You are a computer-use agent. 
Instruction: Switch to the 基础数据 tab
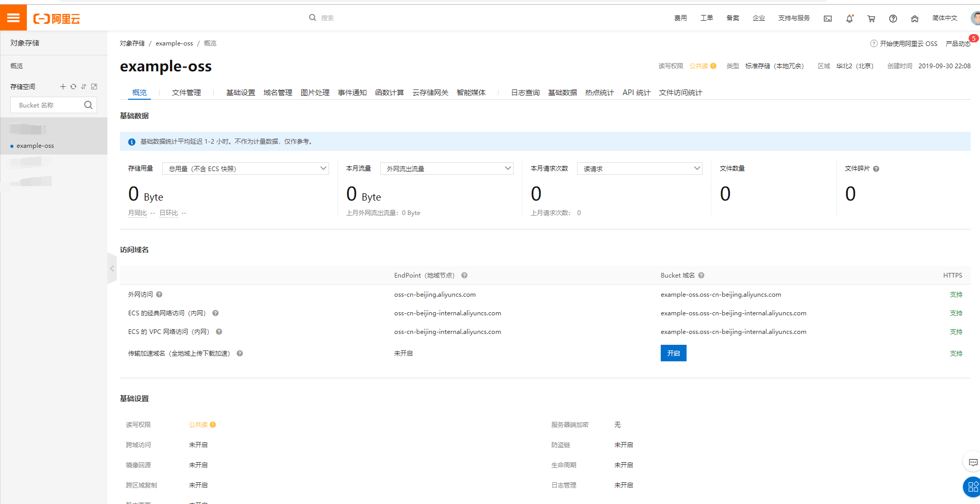coord(563,93)
